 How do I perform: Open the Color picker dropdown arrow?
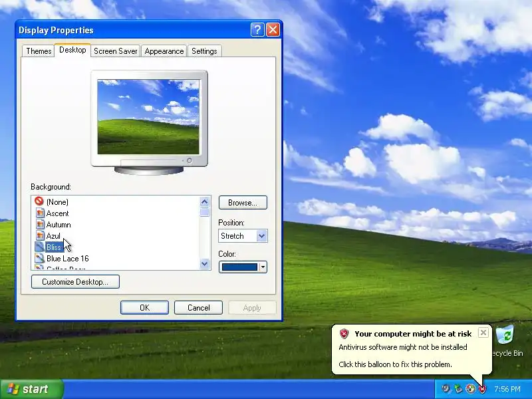263,267
